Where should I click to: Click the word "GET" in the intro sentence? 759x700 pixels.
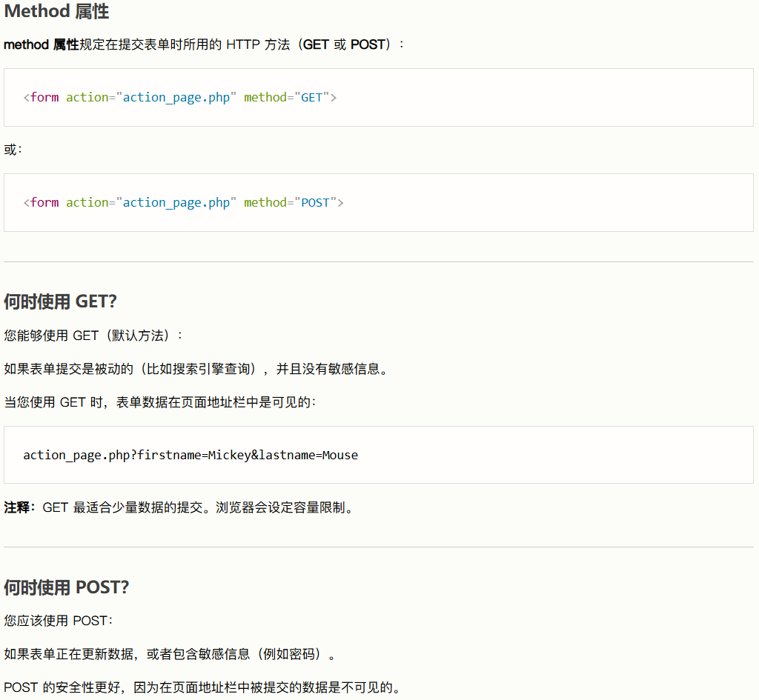pos(316,44)
